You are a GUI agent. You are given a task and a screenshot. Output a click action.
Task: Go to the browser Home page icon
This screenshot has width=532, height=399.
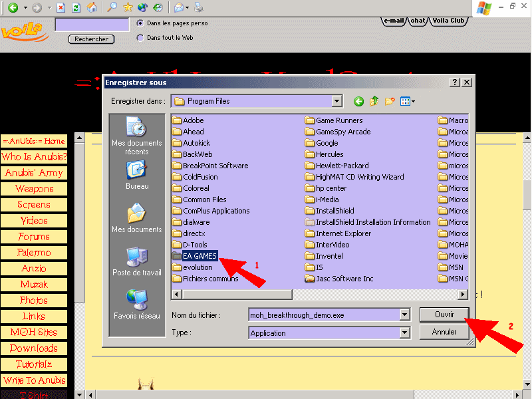92,7
